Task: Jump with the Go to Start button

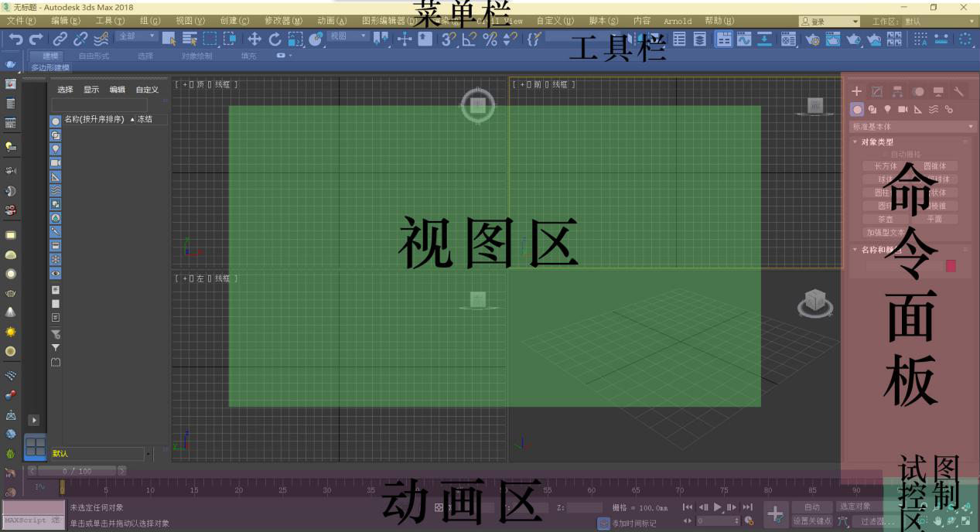Action: [688, 507]
